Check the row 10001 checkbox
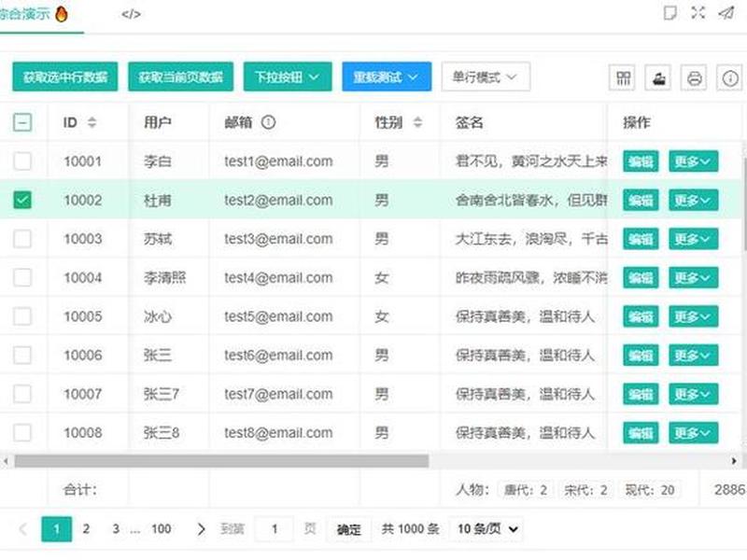The width and height of the screenshot is (747, 560). (x=22, y=161)
